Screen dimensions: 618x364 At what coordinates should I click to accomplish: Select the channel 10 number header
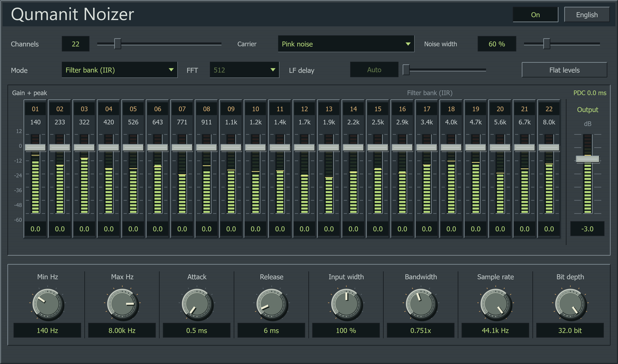click(x=255, y=109)
